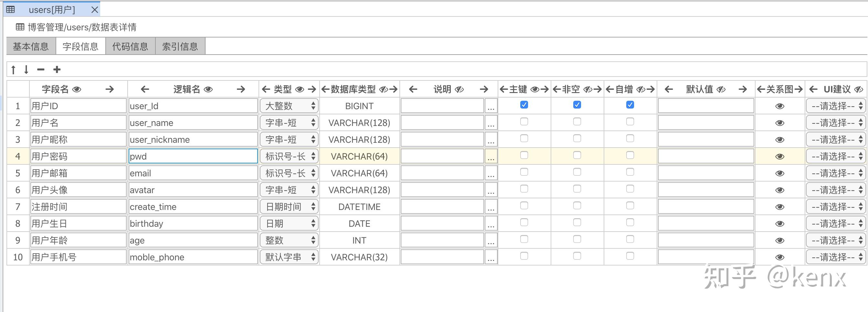Image resolution: width=868 pixels, height=312 pixels.
Task: Click row number 4 cell
Action: 18,156
